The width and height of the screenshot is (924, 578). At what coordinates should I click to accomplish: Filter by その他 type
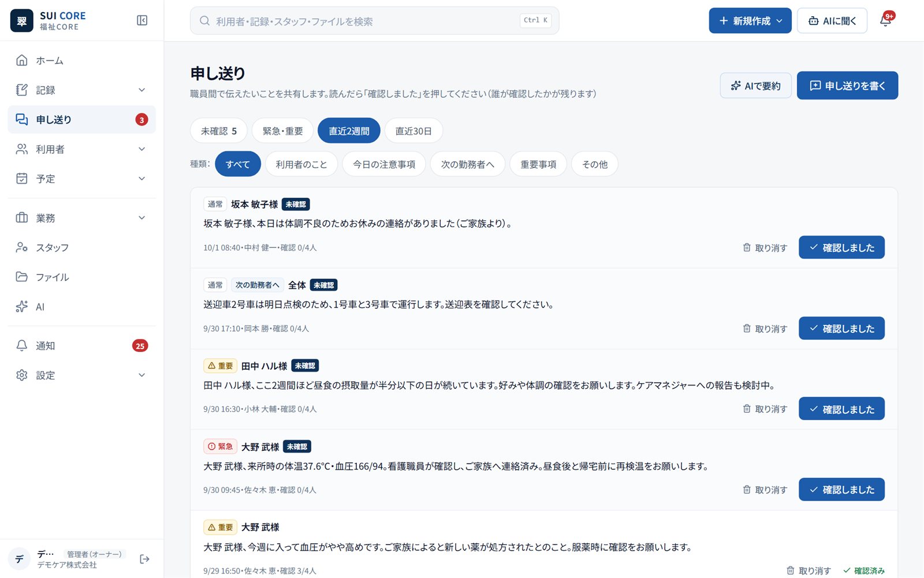tap(595, 164)
